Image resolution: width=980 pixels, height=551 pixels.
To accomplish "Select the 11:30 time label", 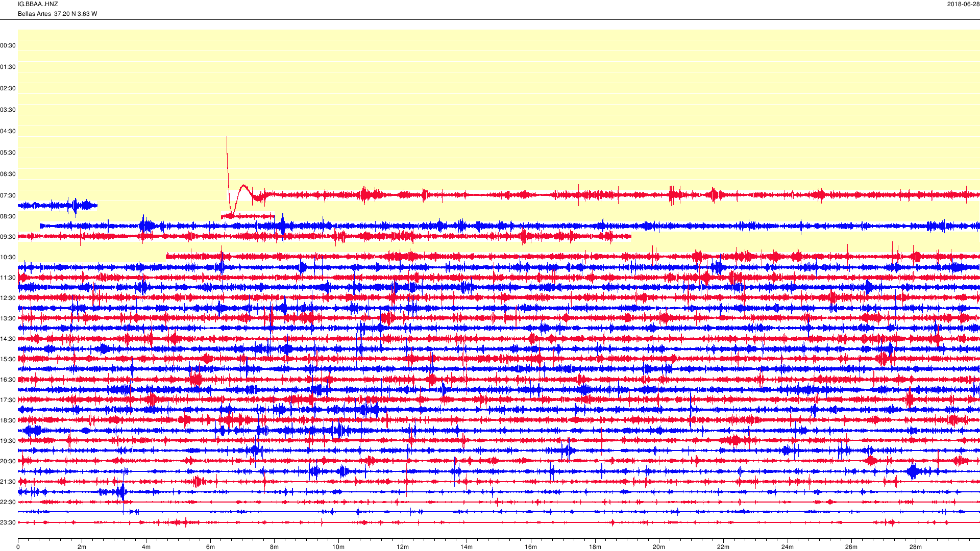I will 8,278.
